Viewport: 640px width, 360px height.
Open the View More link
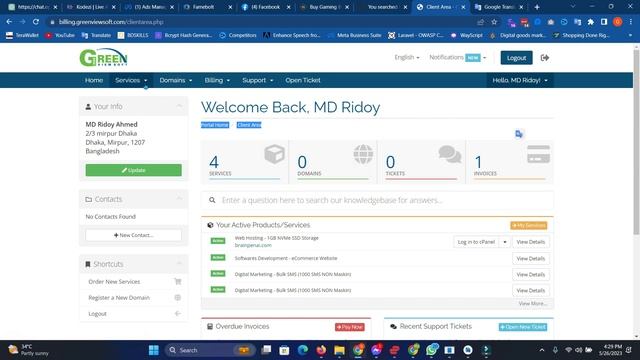[533, 304]
